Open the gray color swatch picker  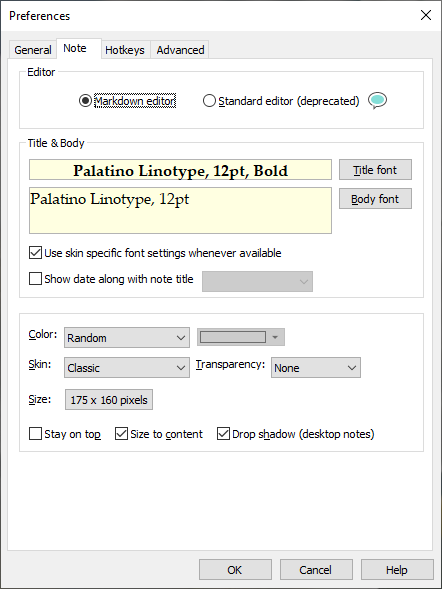241,337
